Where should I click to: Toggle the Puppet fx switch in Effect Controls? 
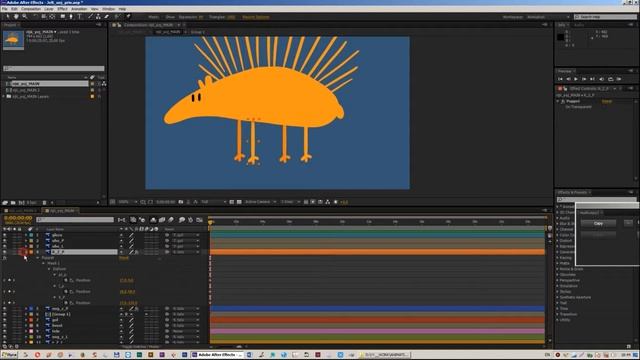point(563,101)
